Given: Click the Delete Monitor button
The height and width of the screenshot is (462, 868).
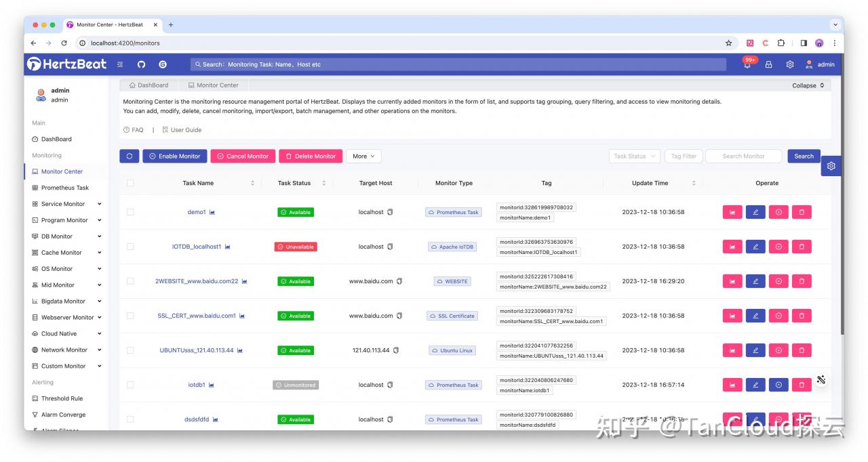Looking at the screenshot, I should pyautogui.click(x=311, y=156).
